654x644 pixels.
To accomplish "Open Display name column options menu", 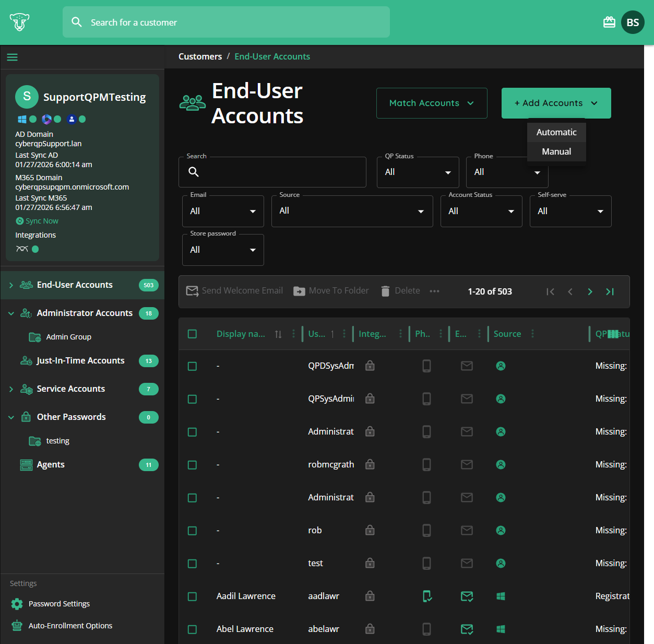I will (293, 334).
